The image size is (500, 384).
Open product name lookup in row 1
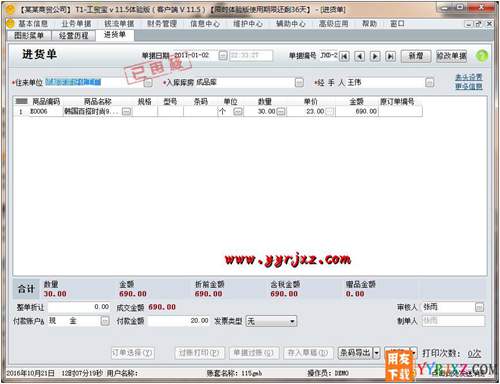coord(127,111)
